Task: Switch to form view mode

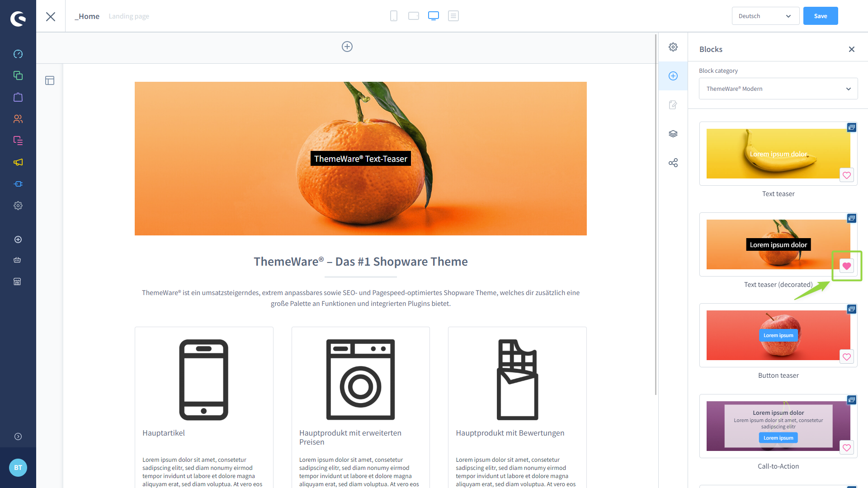Action: (453, 16)
